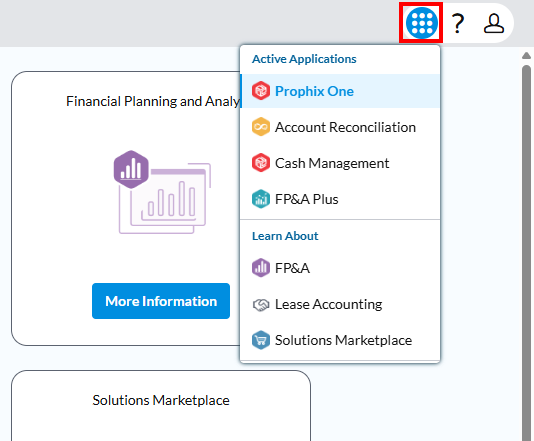Screen dimensions: 534x441
Task: Open the user profile icon
Action: coord(494,23)
